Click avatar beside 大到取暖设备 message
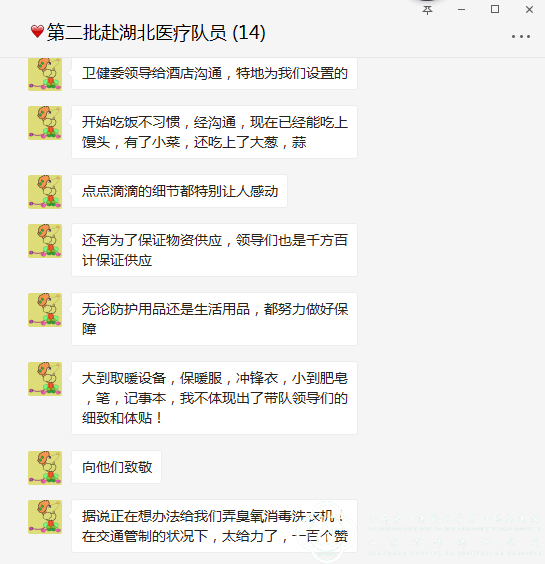The width and height of the screenshot is (545, 564). pyautogui.click(x=45, y=379)
